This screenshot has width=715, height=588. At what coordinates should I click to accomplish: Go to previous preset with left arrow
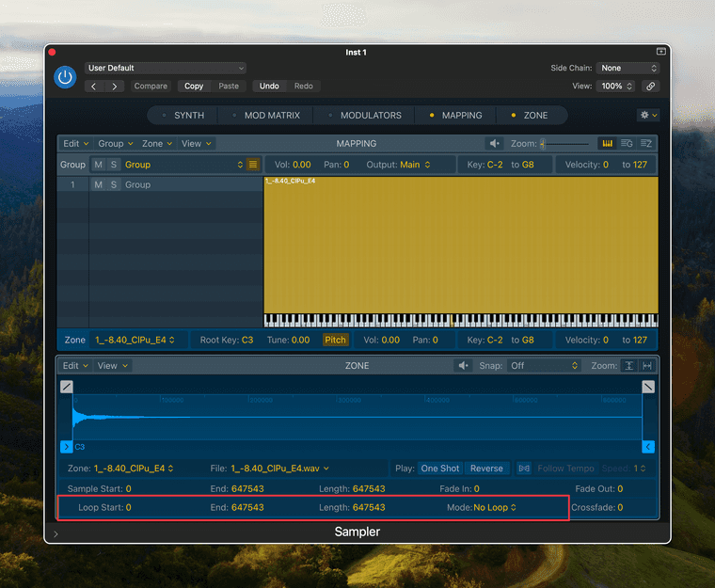[x=94, y=87]
